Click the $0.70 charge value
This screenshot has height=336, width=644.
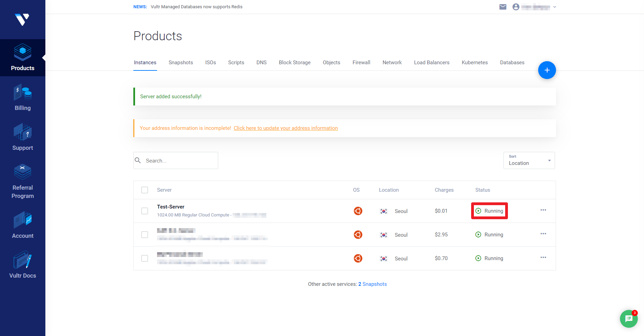point(441,258)
